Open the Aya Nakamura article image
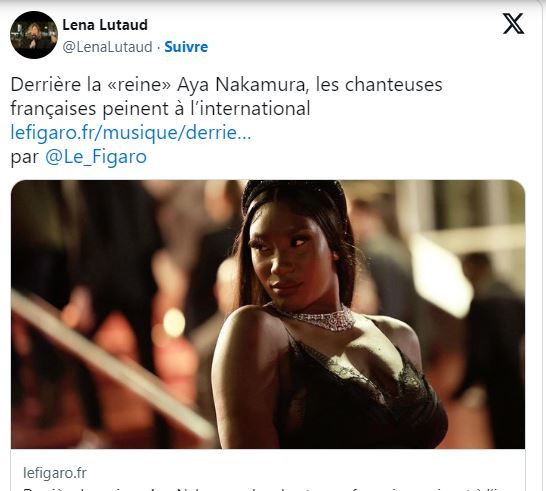This screenshot has width=546, height=491. pos(268,314)
